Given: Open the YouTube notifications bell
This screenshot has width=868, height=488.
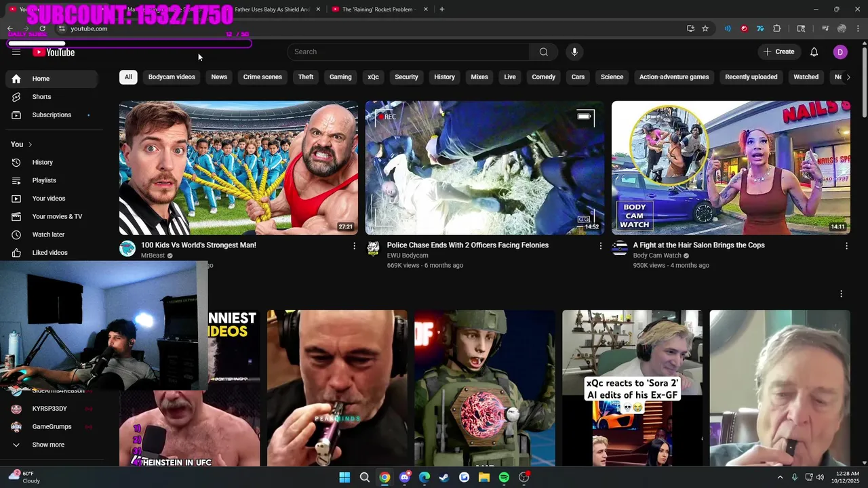Looking at the screenshot, I should (x=814, y=52).
